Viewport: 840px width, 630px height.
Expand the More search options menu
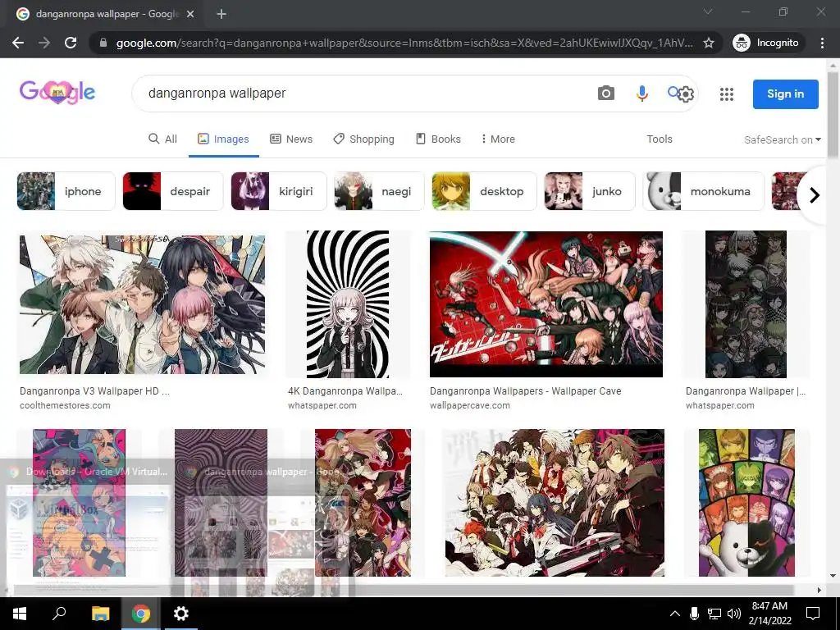[498, 139]
